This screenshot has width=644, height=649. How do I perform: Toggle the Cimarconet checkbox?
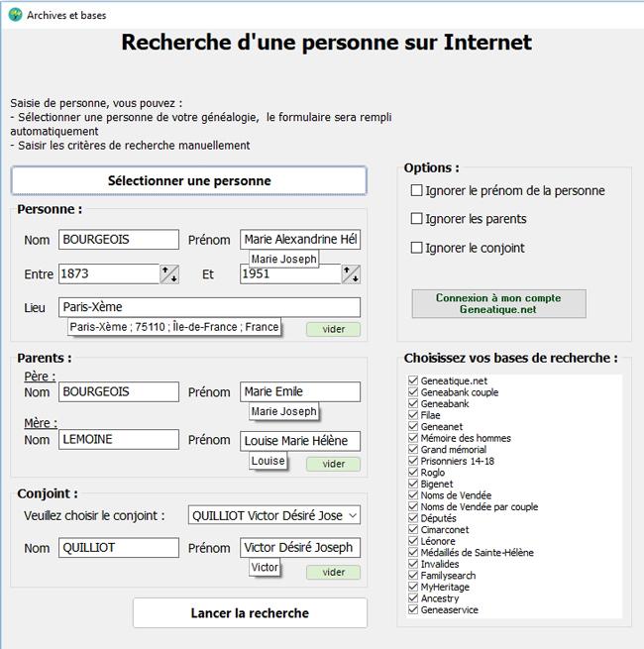[413, 529]
